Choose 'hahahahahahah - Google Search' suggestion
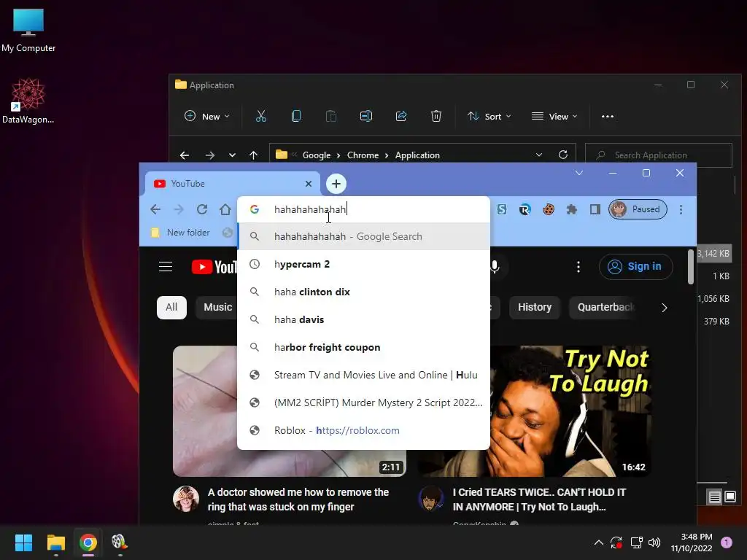 click(363, 237)
